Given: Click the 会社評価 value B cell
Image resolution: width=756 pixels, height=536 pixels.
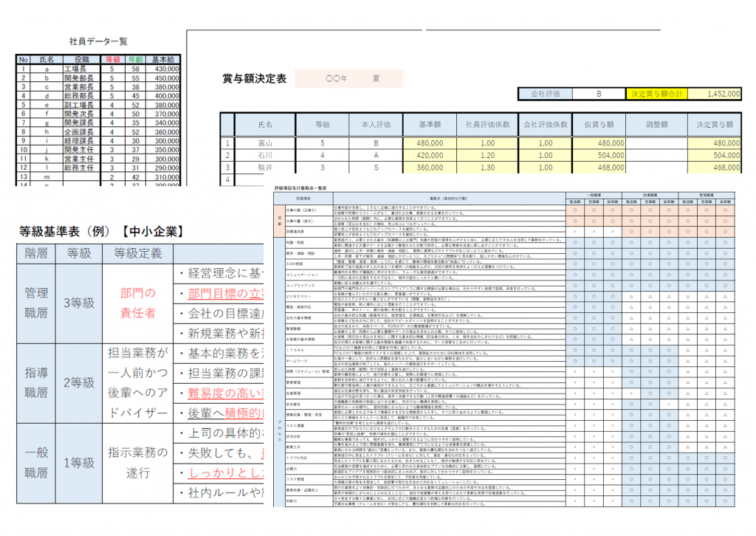Looking at the screenshot, I should pos(598,94).
